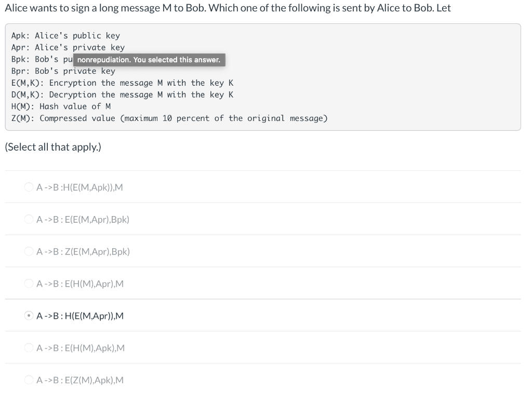The width and height of the screenshot is (532, 404).
Task: Select answer option Z(E(M,Apr),Bpk)
Action: (29, 251)
